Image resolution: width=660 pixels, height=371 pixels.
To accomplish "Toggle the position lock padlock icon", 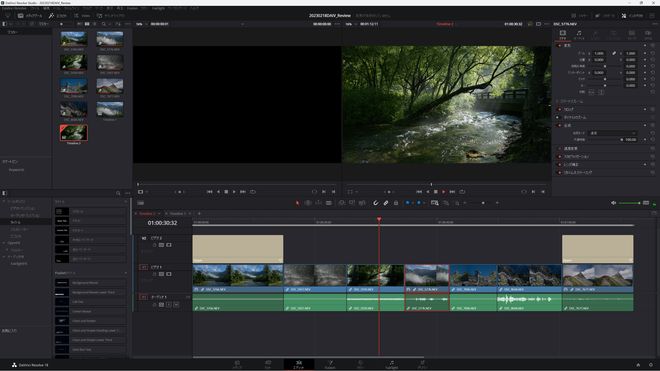I will coord(396,203).
